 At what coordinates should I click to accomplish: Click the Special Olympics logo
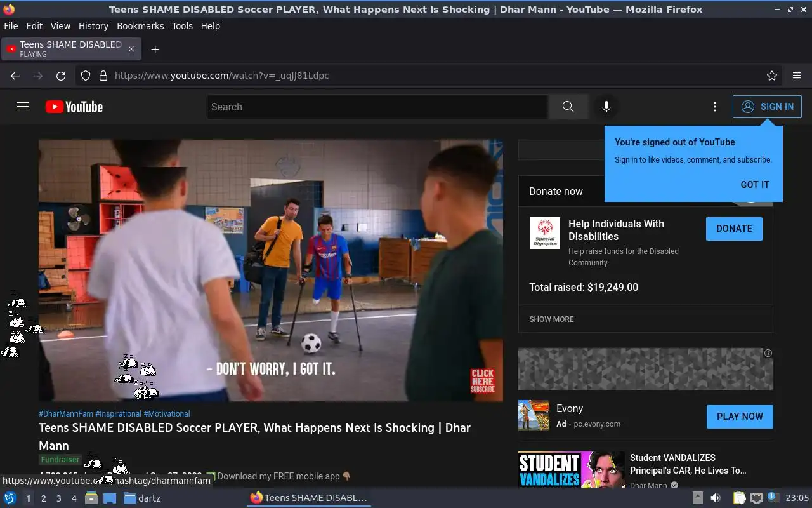[545, 233]
